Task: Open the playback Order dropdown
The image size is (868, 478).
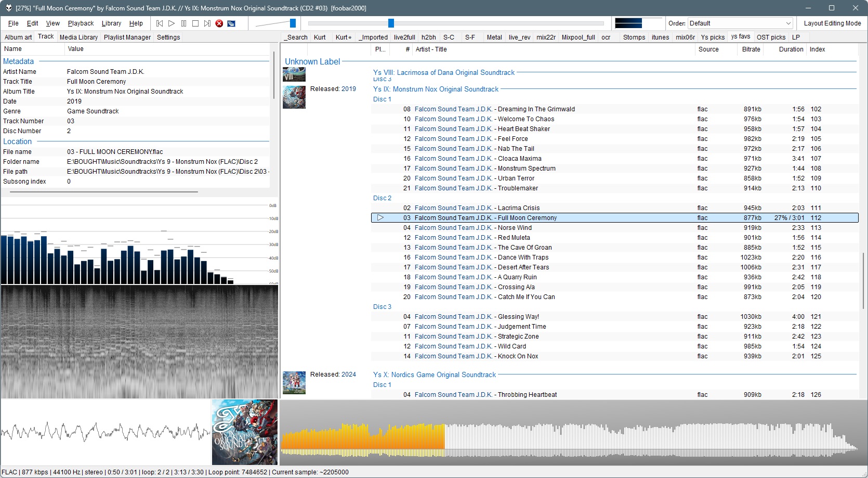Action: [740, 23]
